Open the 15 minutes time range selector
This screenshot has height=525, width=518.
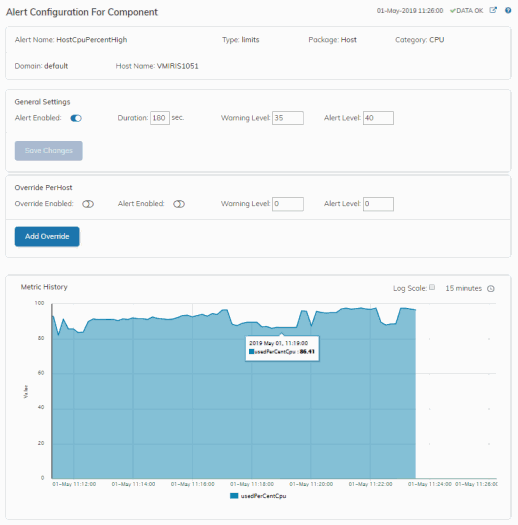click(x=463, y=288)
